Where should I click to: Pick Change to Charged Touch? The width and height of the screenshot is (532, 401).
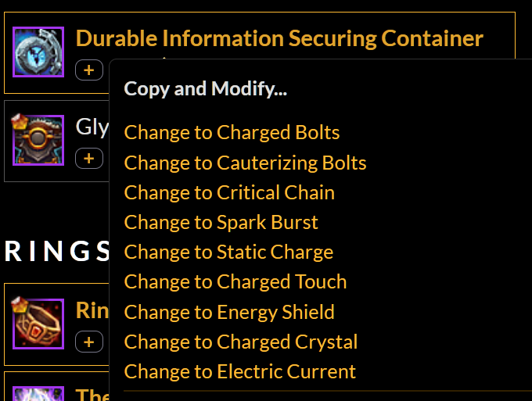tap(235, 281)
